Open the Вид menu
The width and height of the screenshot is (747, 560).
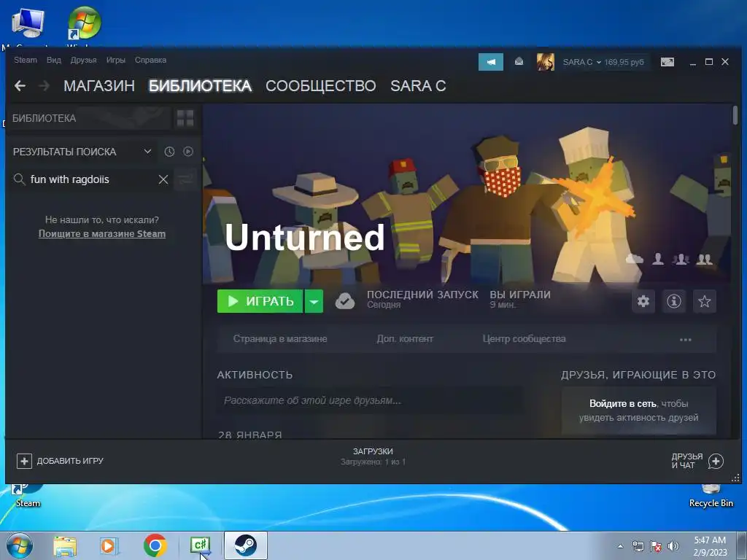54,60
